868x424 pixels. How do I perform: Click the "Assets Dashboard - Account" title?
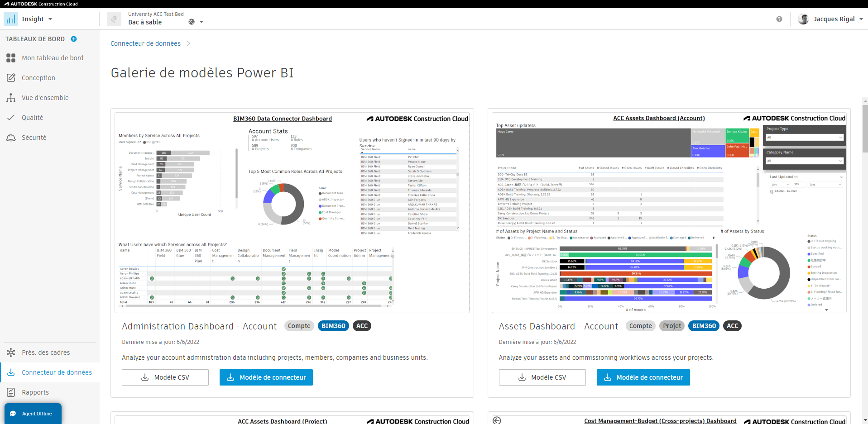click(558, 326)
